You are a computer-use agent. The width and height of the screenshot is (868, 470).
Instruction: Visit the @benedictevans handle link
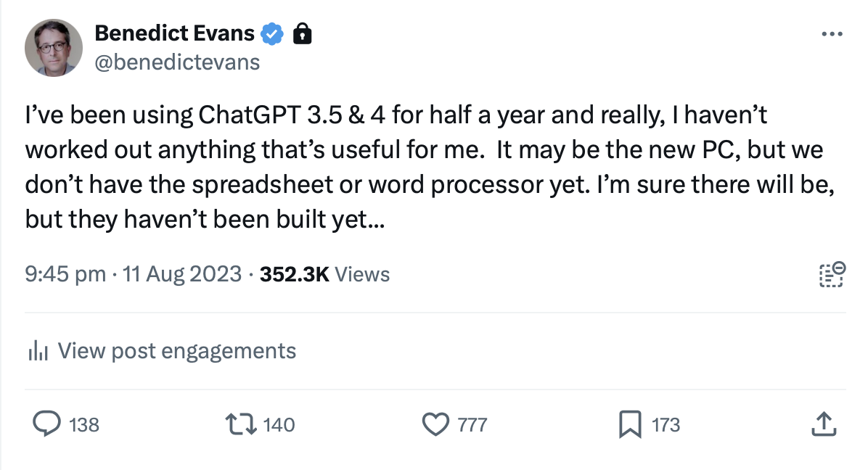click(177, 62)
